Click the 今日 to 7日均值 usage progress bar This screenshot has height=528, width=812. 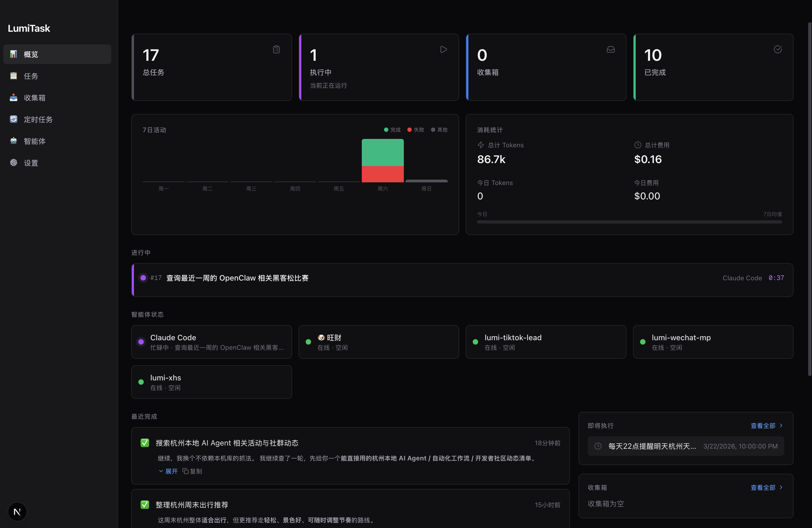[x=629, y=222]
